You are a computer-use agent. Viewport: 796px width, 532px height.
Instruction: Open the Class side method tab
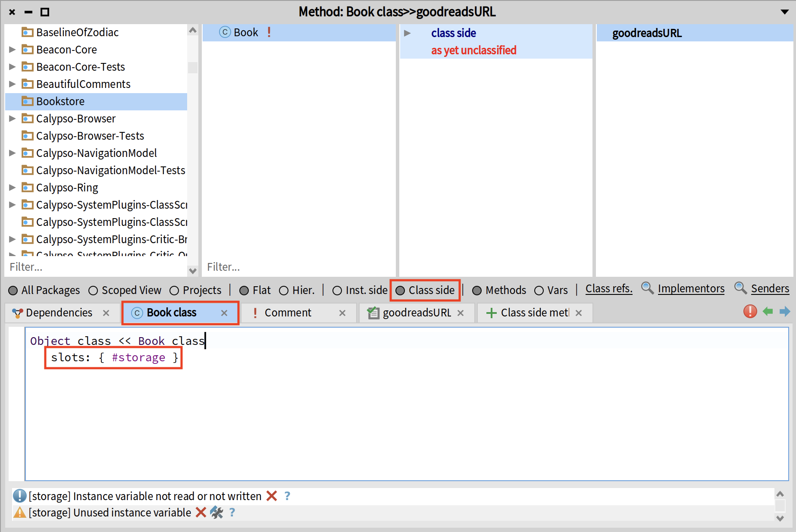534,313
